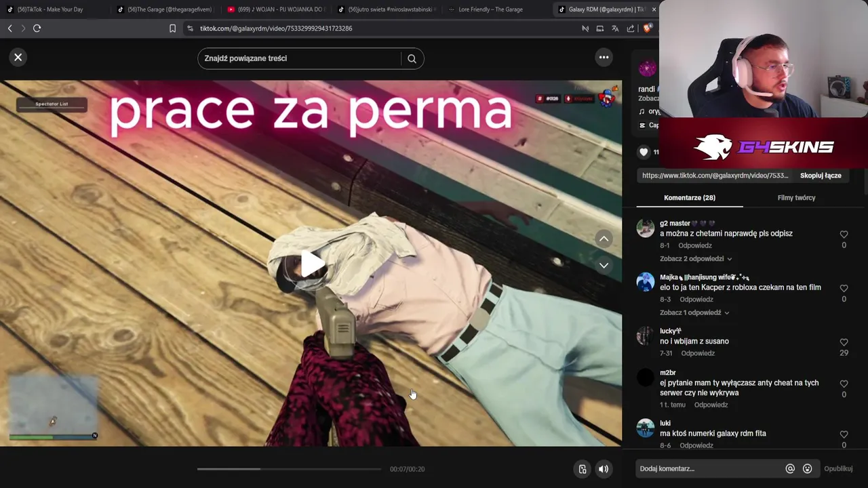868x488 pixels.
Task: Switch to 'The Garage (@thegaragefivem)' tab
Action: coord(165,9)
